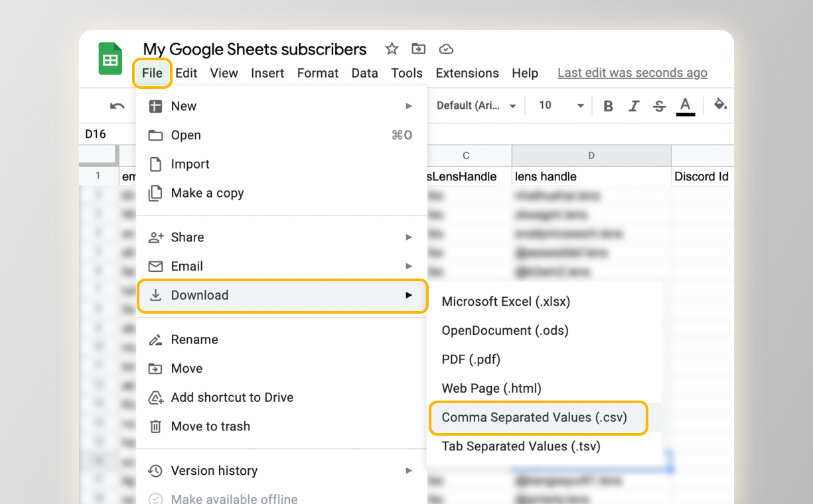Click the spreadsheet title My Google Sheets subscribers
The image size is (813, 504).
(x=255, y=50)
